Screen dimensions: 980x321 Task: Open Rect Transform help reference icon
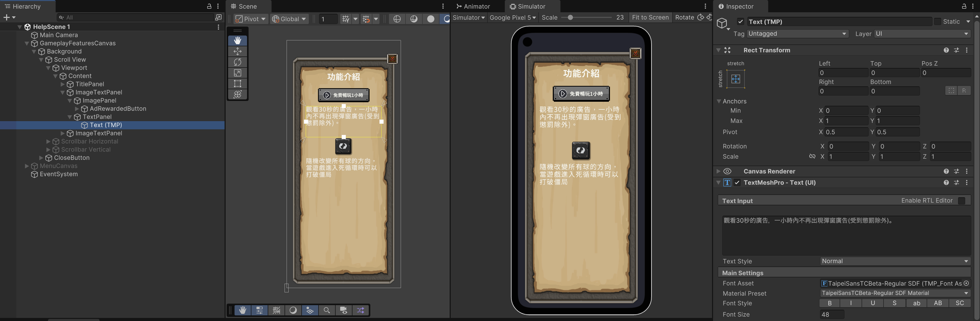946,50
